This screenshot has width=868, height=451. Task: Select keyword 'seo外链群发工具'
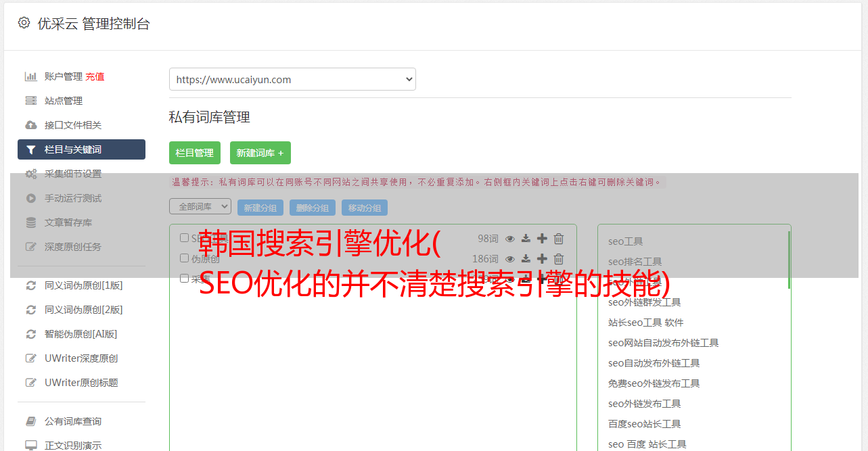point(645,302)
